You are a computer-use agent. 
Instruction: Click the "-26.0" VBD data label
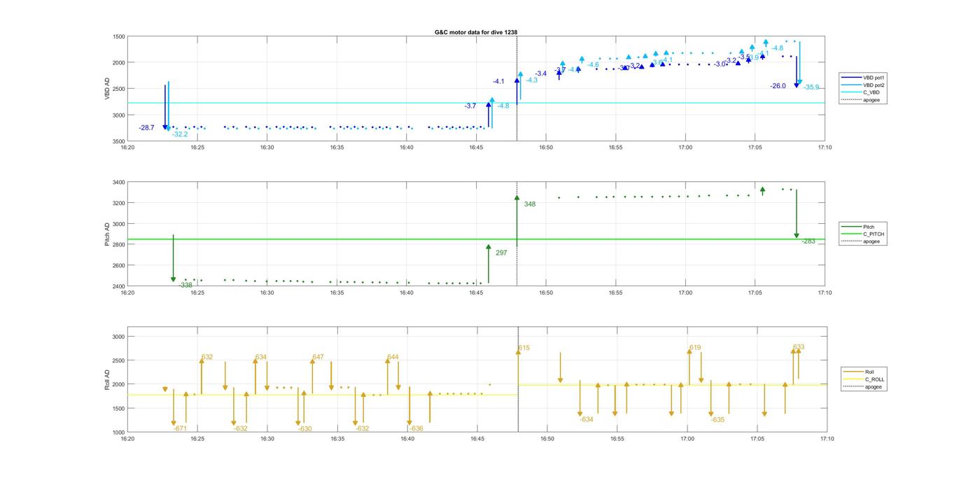(778, 86)
